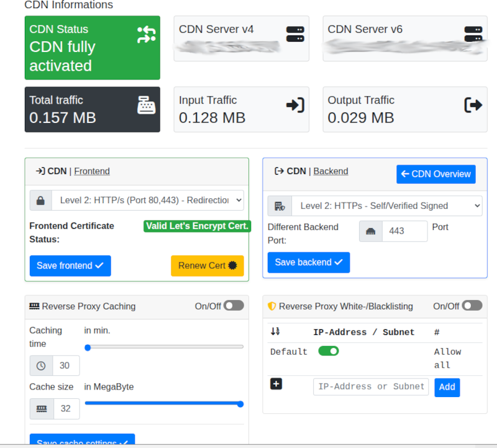
Task: Click the Output Traffic sign-out arrow icon
Action: click(473, 105)
